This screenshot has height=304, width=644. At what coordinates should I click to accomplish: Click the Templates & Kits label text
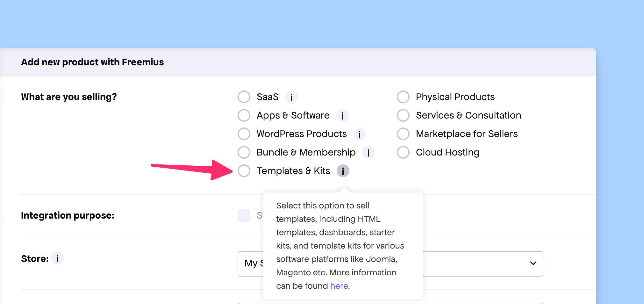click(293, 171)
